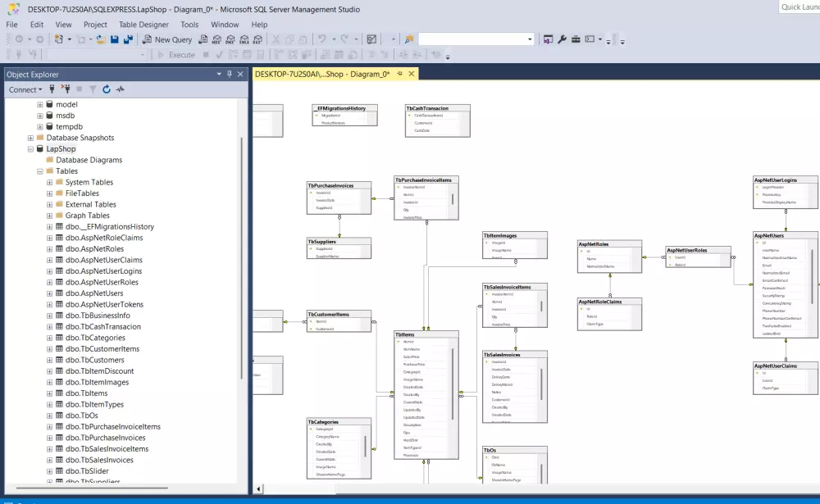Click inside the Quick Launch search field
The height and width of the screenshot is (504, 820).
point(799,7)
